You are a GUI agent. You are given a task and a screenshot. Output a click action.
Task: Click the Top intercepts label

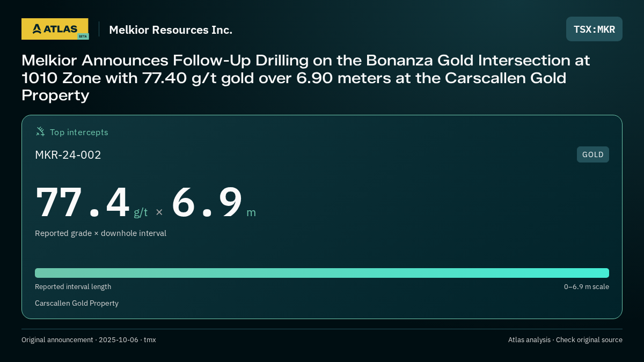[x=79, y=132]
